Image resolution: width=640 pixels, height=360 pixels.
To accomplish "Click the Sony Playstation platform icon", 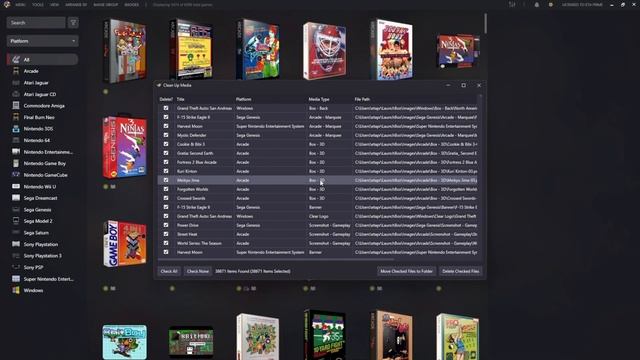I will point(16,244).
